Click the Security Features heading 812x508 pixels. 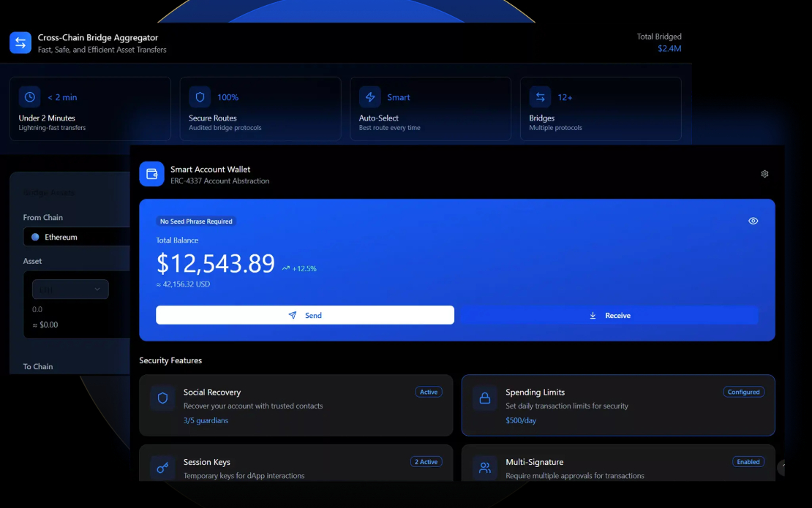(170, 360)
